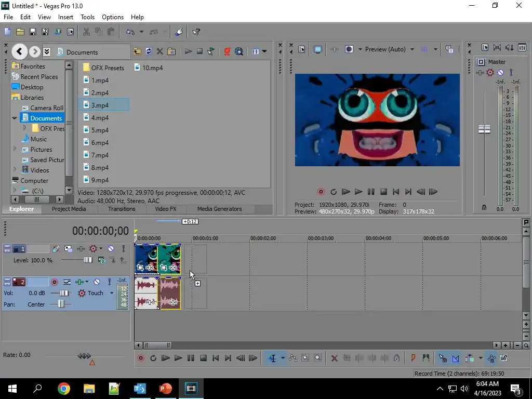The width and height of the screenshot is (532, 399).
Task: Click the Loop Playback button in timeline transport
Action: pos(153,358)
